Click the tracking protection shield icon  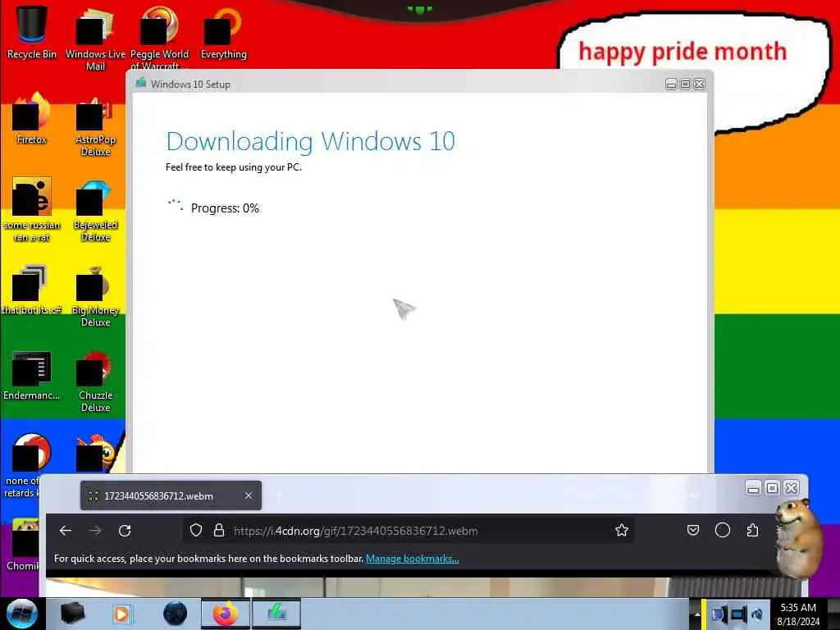(x=196, y=531)
